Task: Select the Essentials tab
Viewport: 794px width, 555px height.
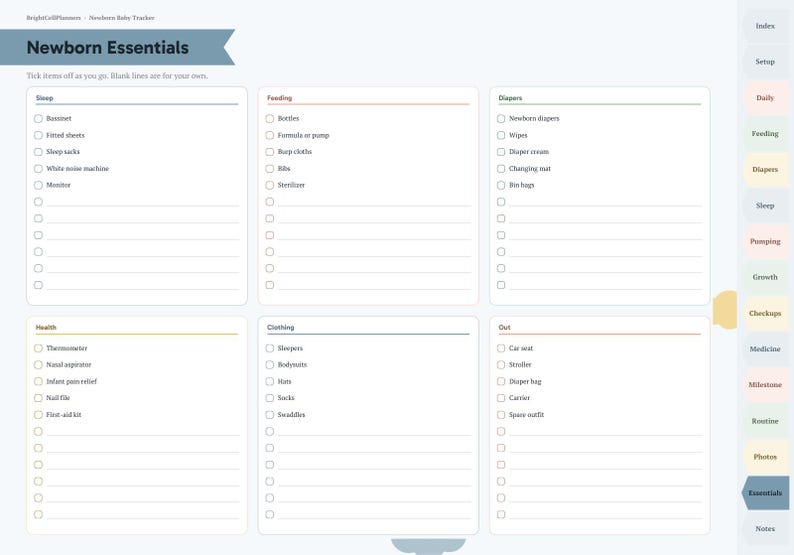Action: (x=765, y=493)
